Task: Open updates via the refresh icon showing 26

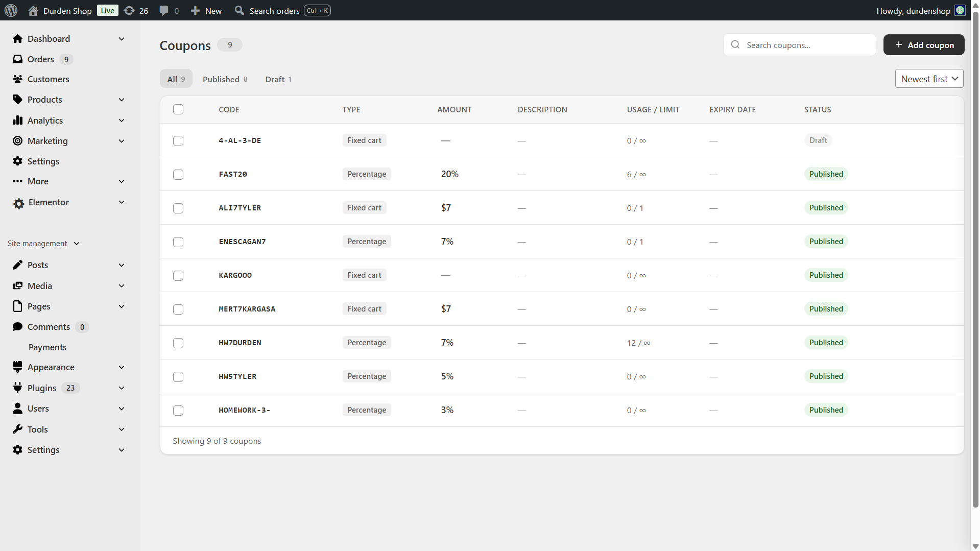Action: 130,10
